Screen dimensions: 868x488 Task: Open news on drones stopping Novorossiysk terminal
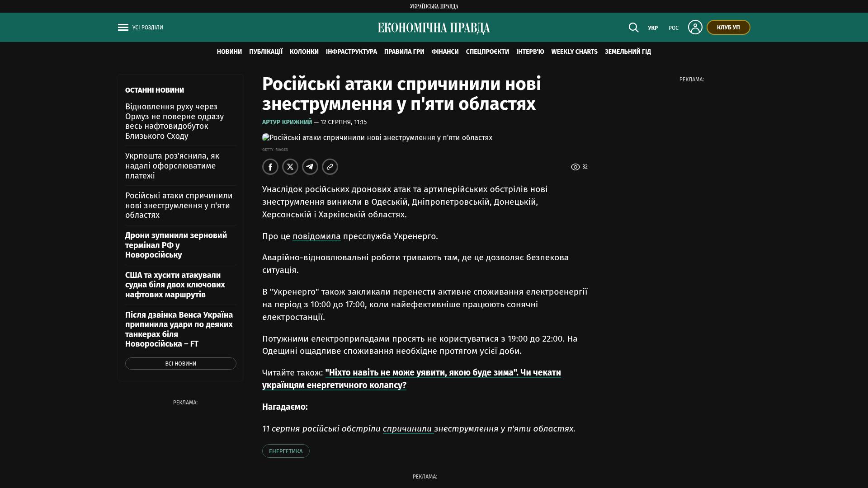pyautogui.click(x=176, y=245)
